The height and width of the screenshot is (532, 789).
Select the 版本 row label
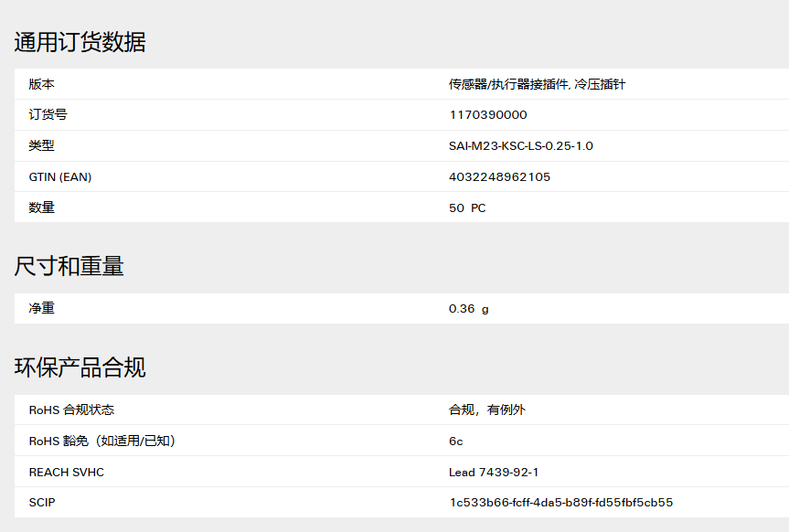click(42, 84)
